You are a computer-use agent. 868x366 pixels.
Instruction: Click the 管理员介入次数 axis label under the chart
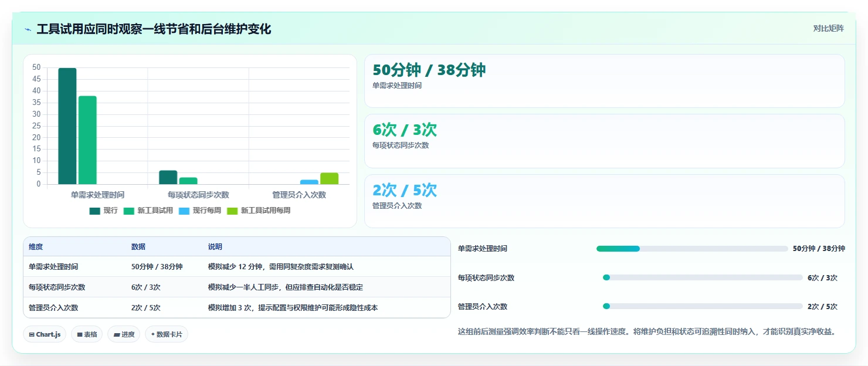[299, 195]
